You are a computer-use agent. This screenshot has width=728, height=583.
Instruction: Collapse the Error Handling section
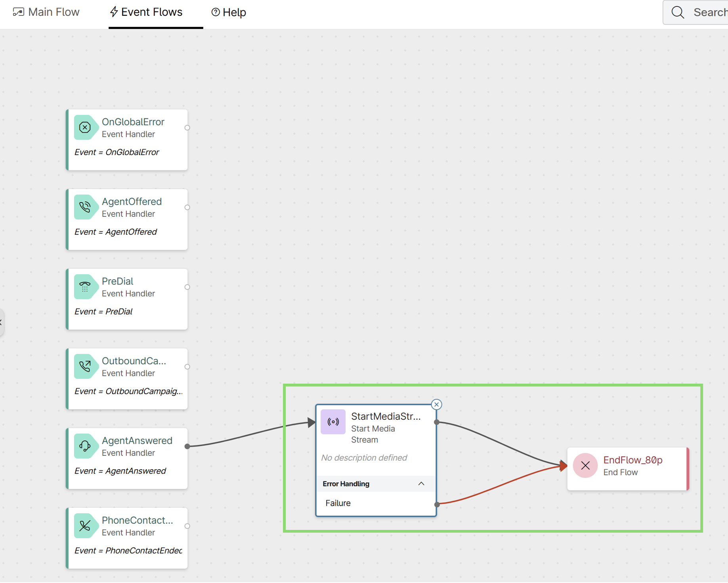pyautogui.click(x=421, y=484)
